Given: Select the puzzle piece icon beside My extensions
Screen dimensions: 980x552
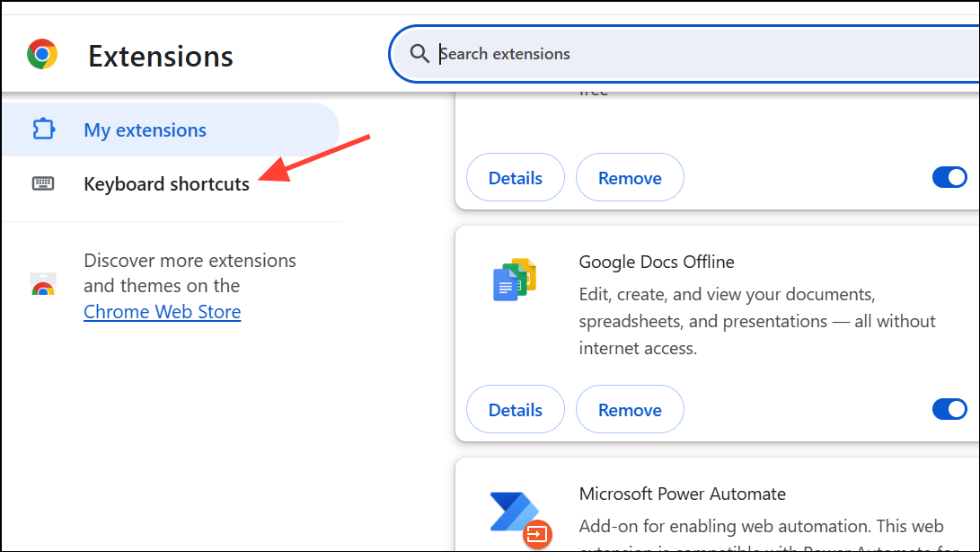Looking at the screenshot, I should click(x=42, y=129).
